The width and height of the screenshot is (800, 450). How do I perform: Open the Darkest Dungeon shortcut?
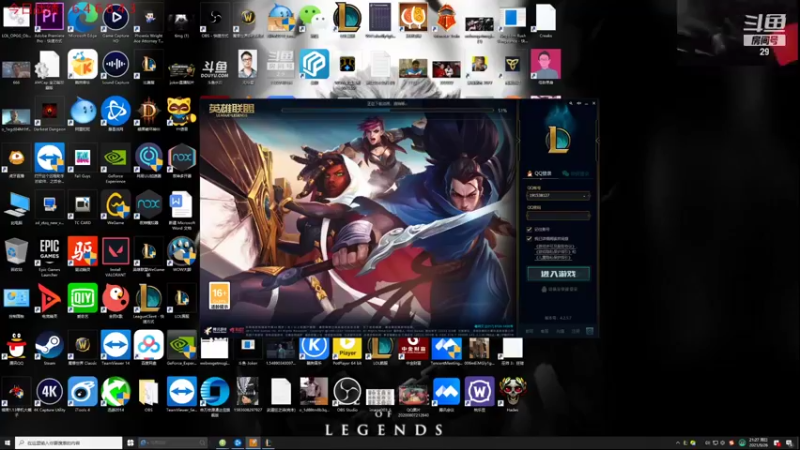click(49, 111)
